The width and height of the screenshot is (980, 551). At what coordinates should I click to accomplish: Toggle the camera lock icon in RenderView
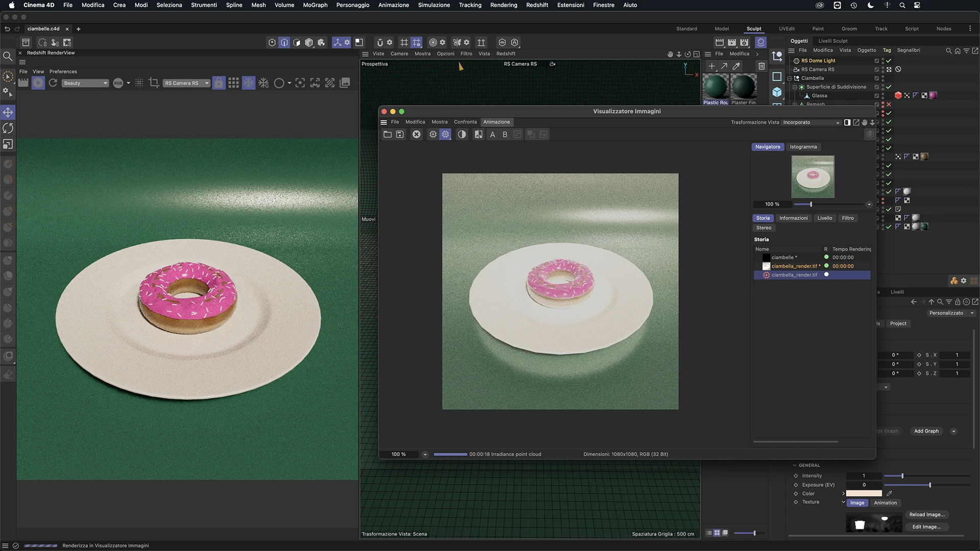[218, 83]
